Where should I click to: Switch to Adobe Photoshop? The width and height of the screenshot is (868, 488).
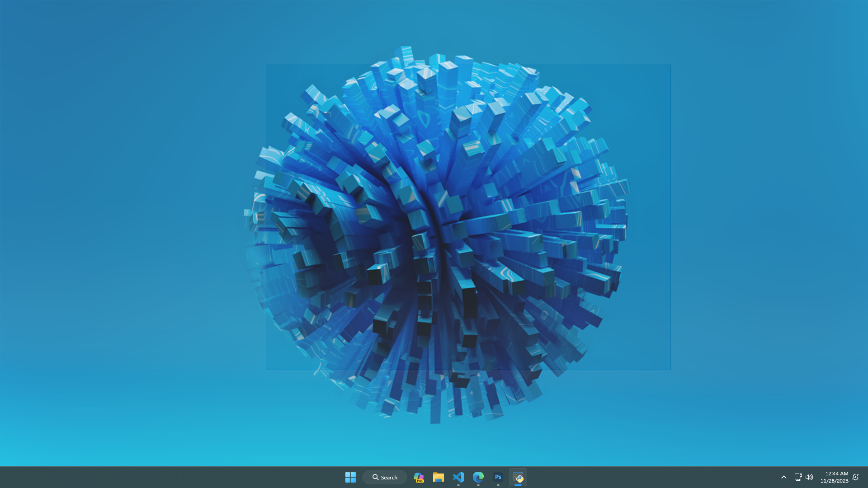(498, 477)
